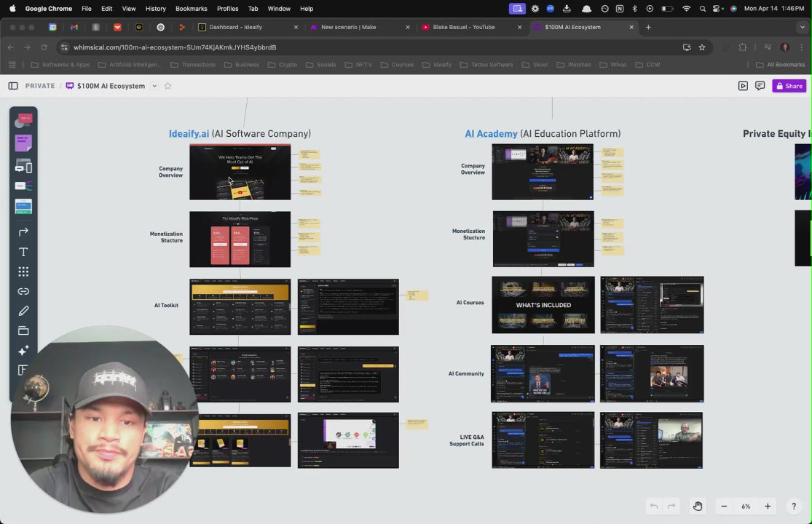Open the Bookmarks menu

191,8
